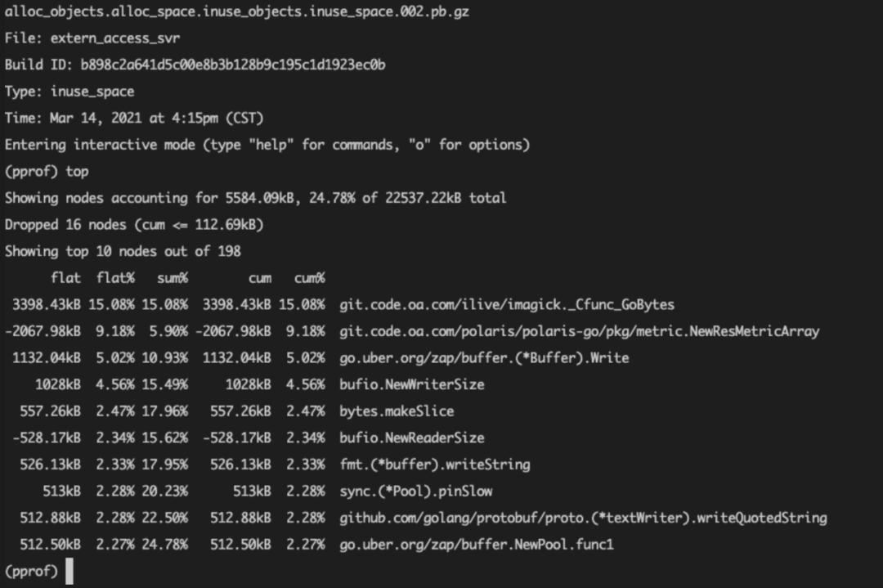Viewport: 883px width, 588px height.
Task: Click the zap/buffer.NewPool.func1 entry
Action: [477, 545]
